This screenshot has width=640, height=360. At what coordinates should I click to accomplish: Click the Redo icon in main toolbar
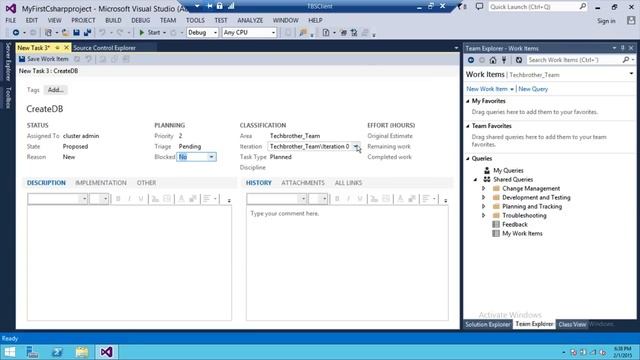point(120,32)
